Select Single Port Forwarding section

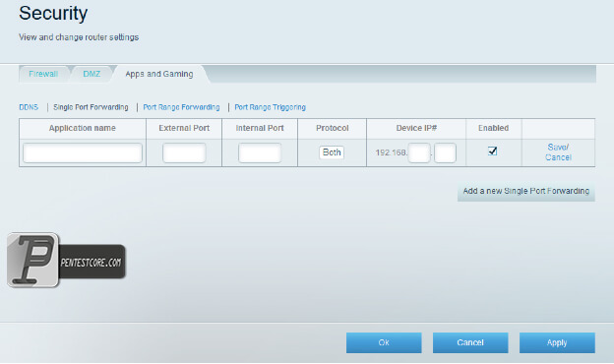point(91,107)
